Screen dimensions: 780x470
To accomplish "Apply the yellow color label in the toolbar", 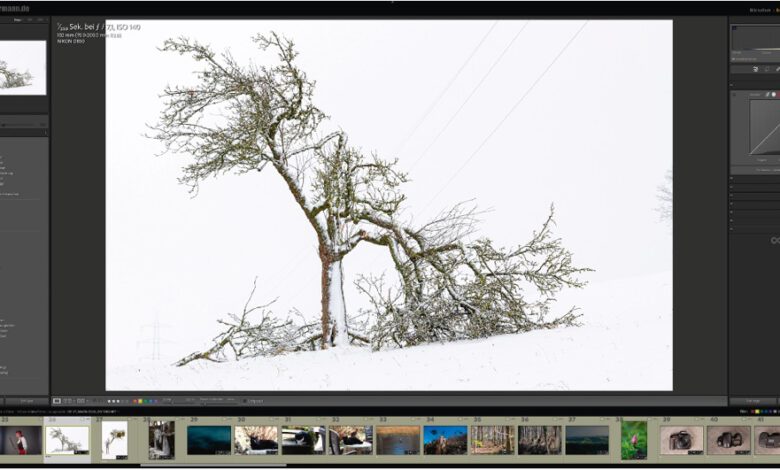I will 140,401.
